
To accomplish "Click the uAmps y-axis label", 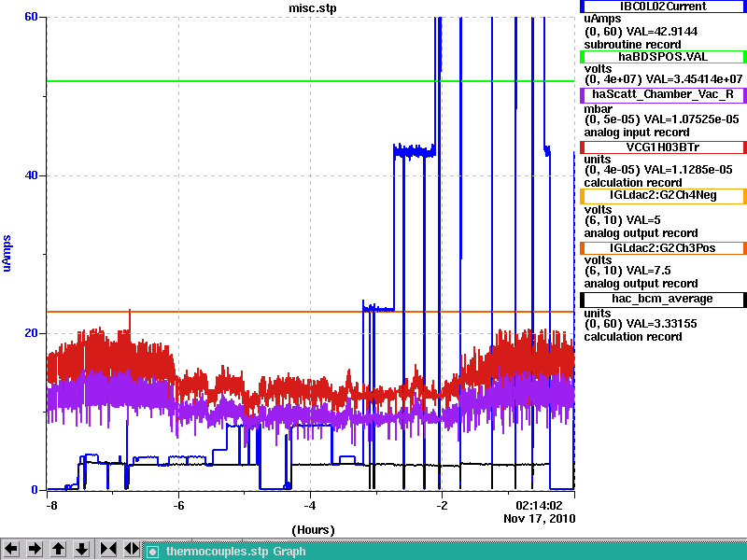I will pos(7,253).
